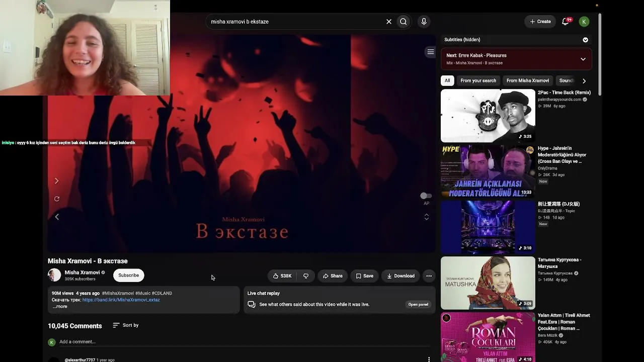Image resolution: width=644 pixels, height=362 pixels.
Task: Click the reload icon on the player
Action: (57, 199)
